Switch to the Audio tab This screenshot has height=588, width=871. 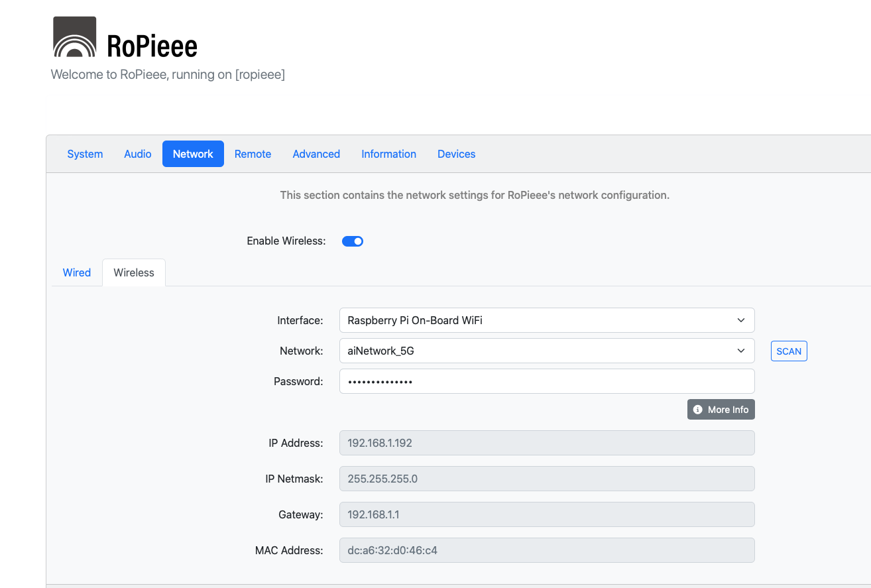pyautogui.click(x=137, y=154)
